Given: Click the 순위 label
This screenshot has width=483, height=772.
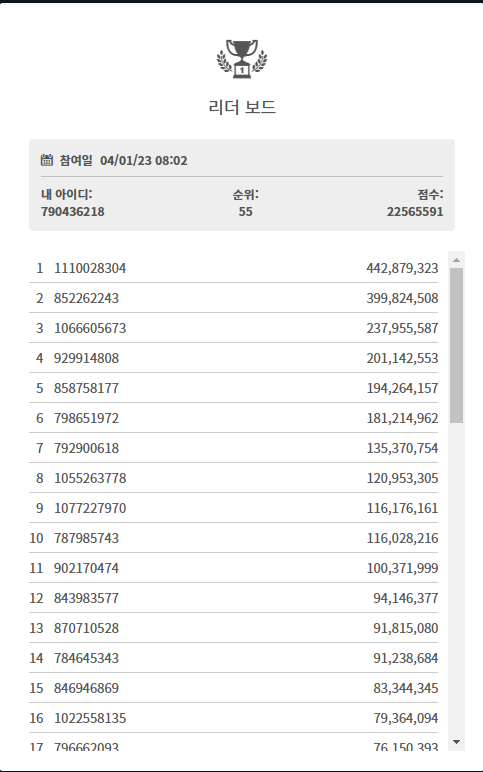Looking at the screenshot, I should [x=246, y=194].
